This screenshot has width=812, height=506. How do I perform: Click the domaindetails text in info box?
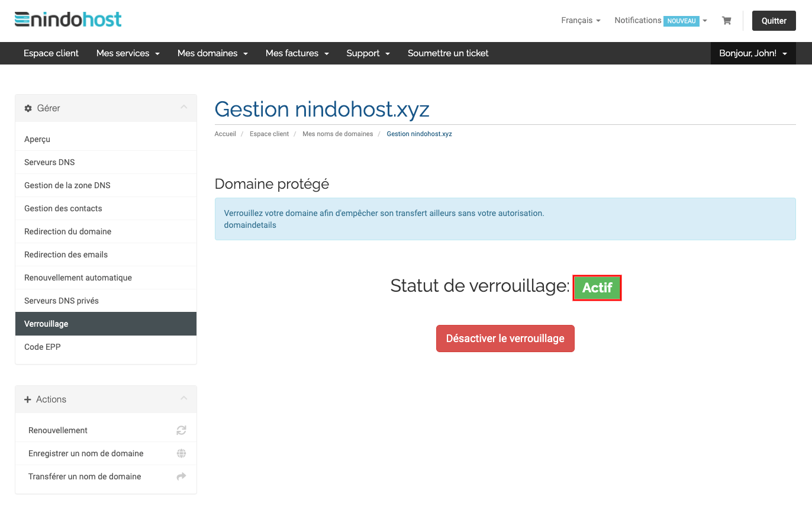click(250, 225)
